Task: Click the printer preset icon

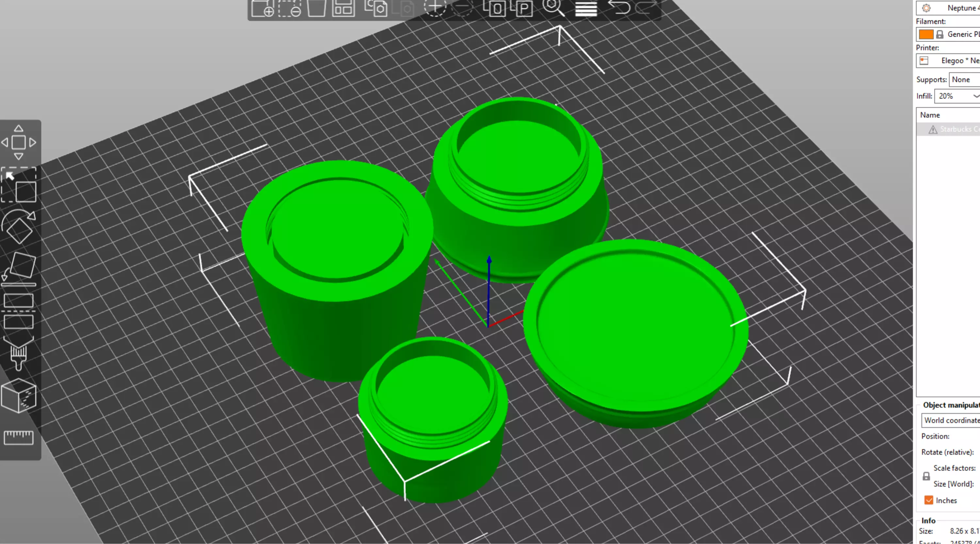Action: pos(924,60)
